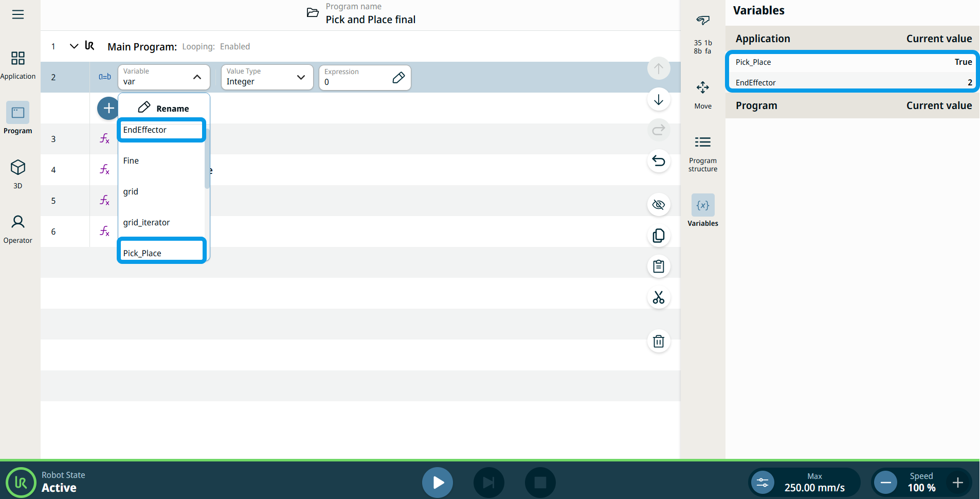980x499 pixels.
Task: Click the paste clipboard icon
Action: (x=658, y=266)
